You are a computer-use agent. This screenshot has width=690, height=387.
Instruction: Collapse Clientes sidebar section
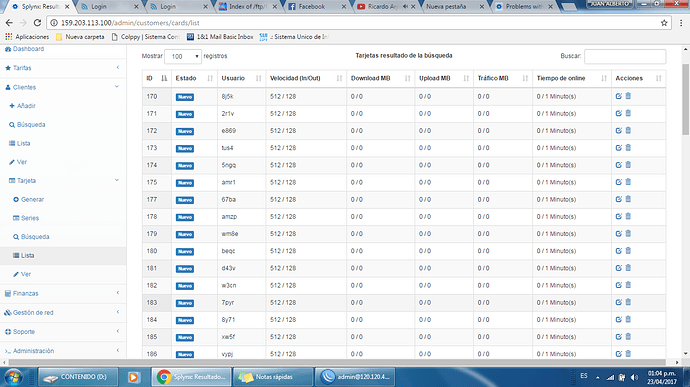pyautogui.click(x=63, y=87)
